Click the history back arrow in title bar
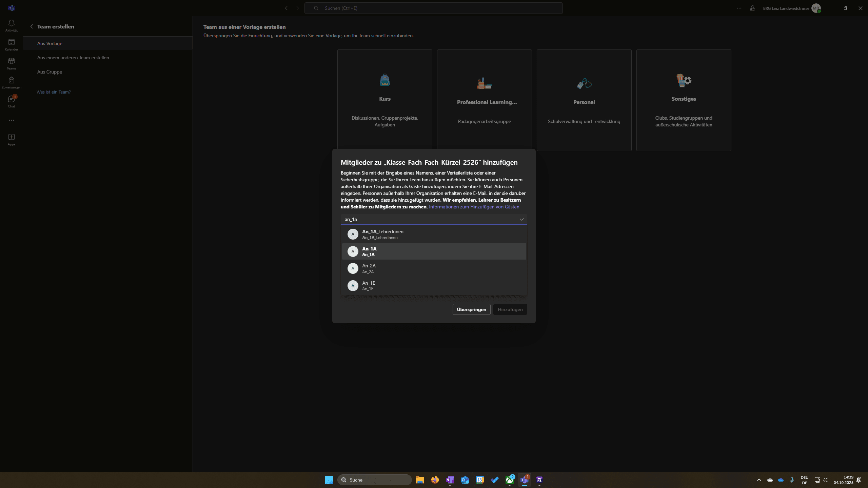868x488 pixels. [286, 8]
